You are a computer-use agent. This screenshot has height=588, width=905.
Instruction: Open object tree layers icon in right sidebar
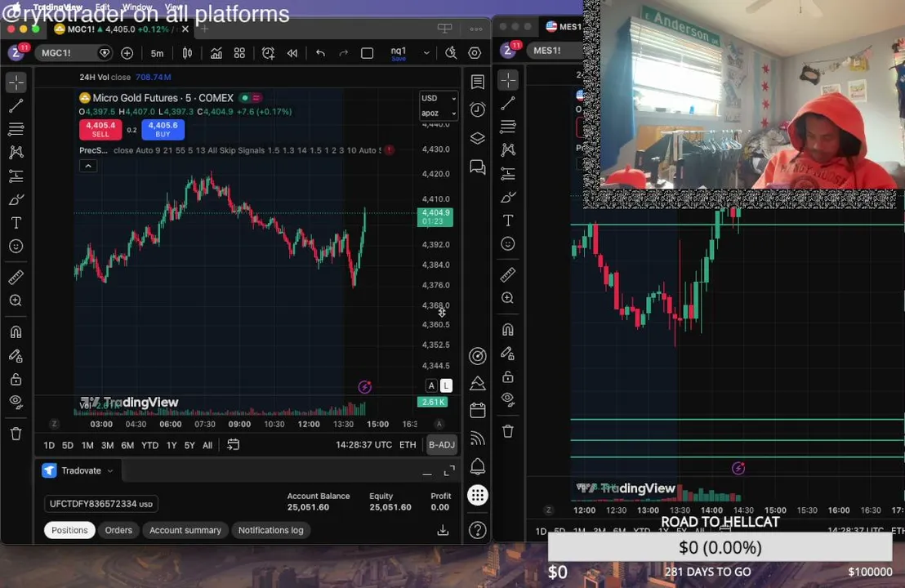pyautogui.click(x=477, y=139)
